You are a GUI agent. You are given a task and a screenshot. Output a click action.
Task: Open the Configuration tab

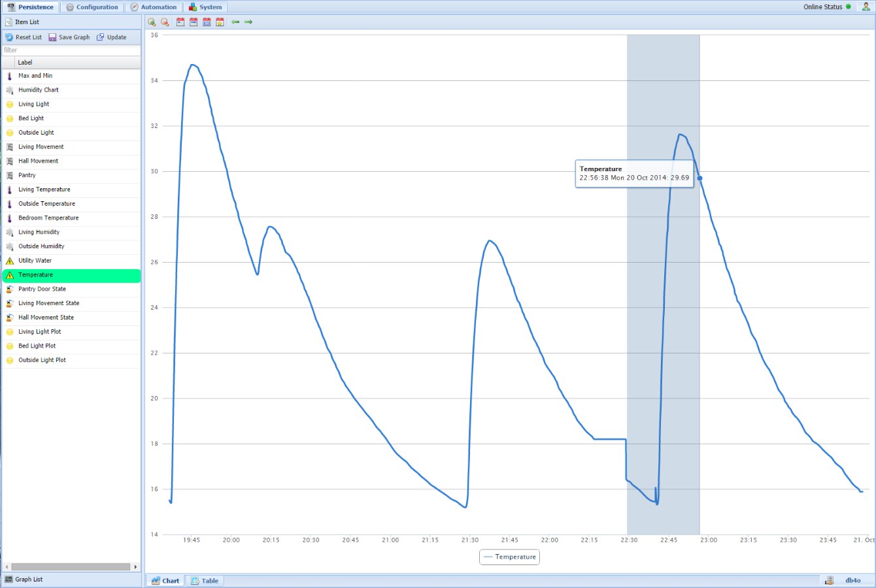click(x=92, y=7)
